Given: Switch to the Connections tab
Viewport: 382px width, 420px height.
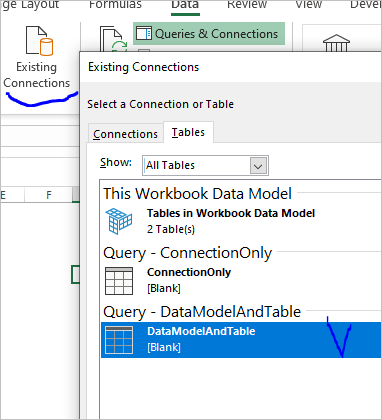Looking at the screenshot, I should click(x=125, y=134).
